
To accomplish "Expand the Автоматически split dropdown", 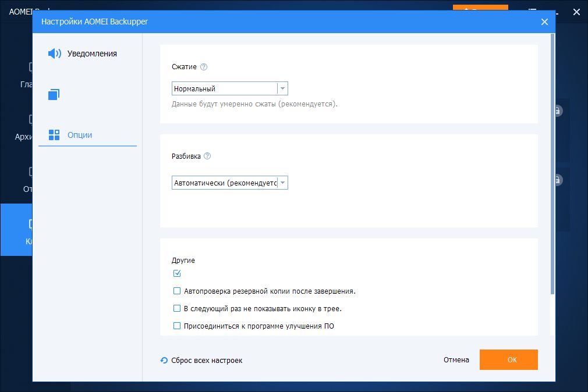I will click(x=230, y=183).
